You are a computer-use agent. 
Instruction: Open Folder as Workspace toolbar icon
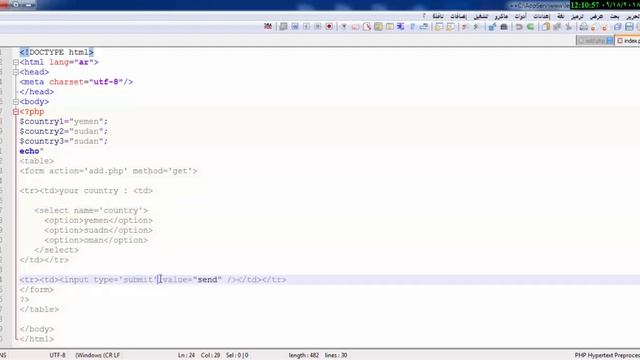click(356, 27)
